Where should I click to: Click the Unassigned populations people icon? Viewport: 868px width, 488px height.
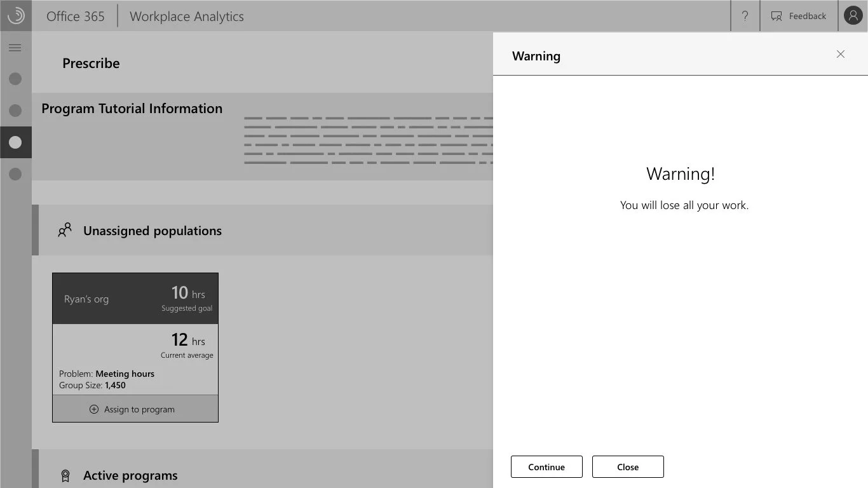[x=64, y=230]
